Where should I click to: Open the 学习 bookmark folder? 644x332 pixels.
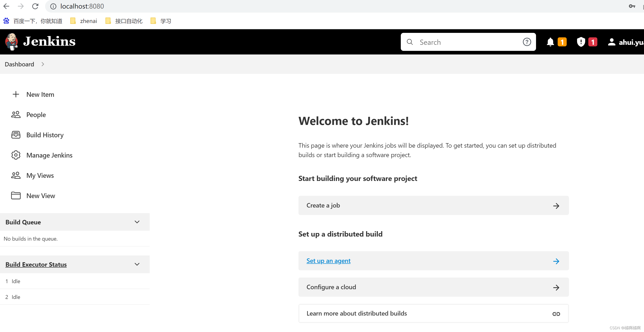pyautogui.click(x=161, y=21)
